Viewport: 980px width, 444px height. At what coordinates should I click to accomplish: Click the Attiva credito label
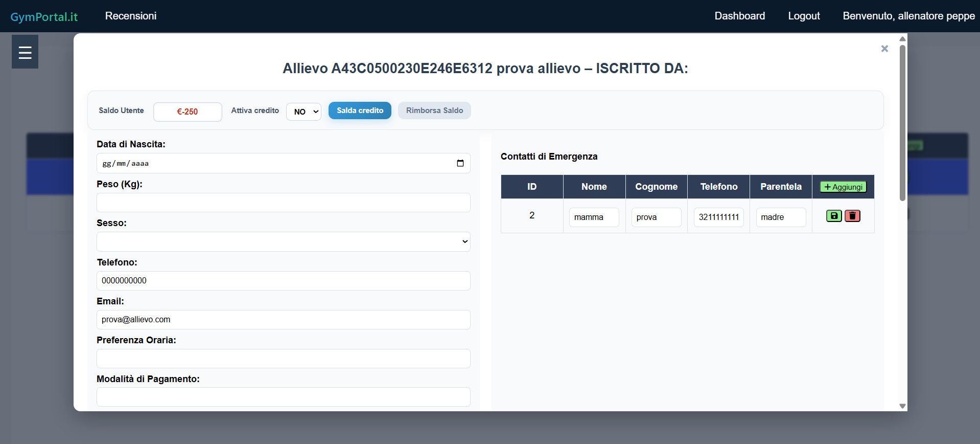(x=255, y=110)
